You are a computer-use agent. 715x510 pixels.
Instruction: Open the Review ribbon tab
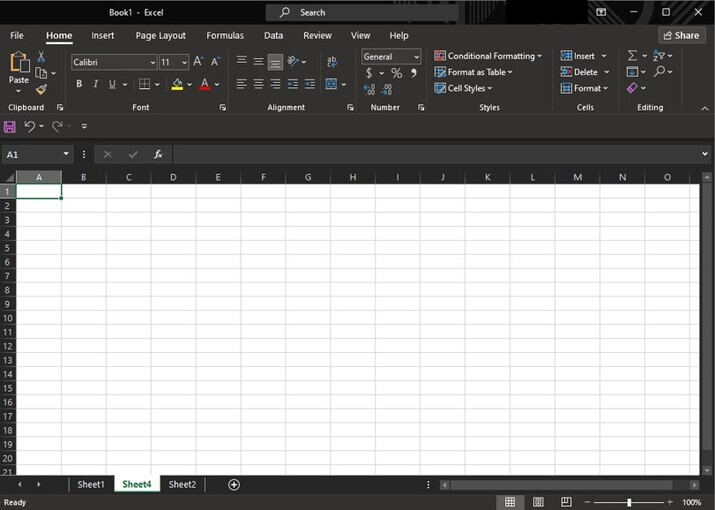(x=317, y=36)
